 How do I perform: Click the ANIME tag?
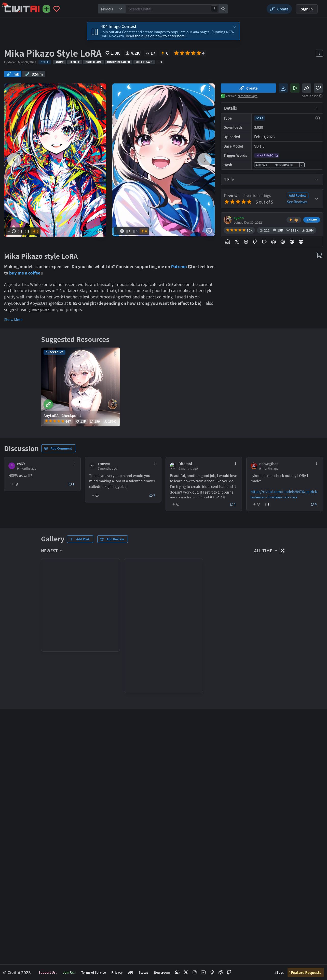(60, 62)
